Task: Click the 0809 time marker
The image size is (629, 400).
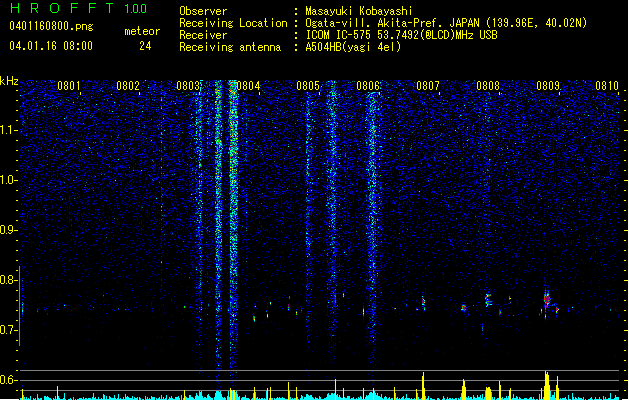Action: tap(548, 86)
